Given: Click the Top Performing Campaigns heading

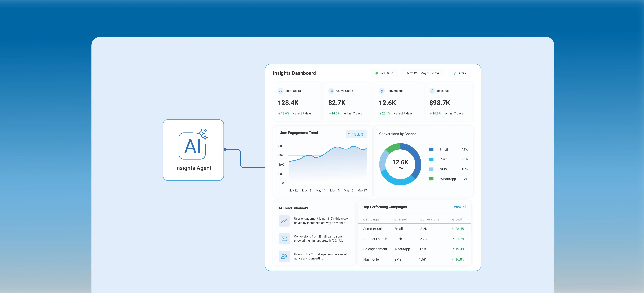Looking at the screenshot, I should click(385, 207).
